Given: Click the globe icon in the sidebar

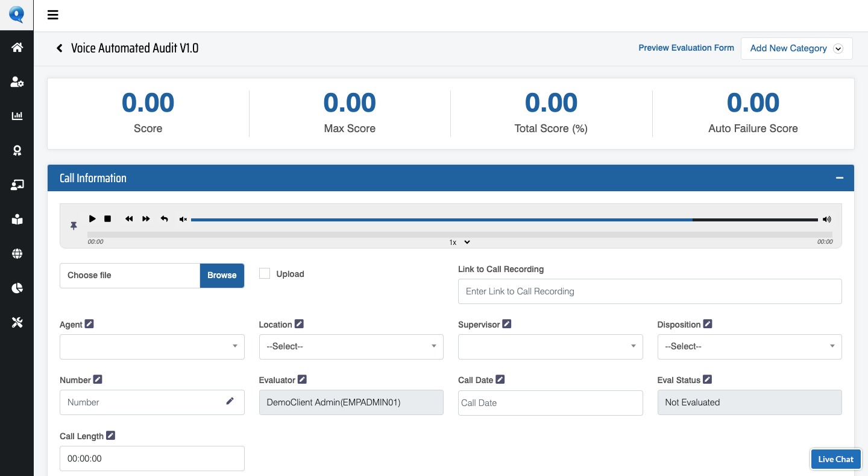Looking at the screenshot, I should (17, 254).
